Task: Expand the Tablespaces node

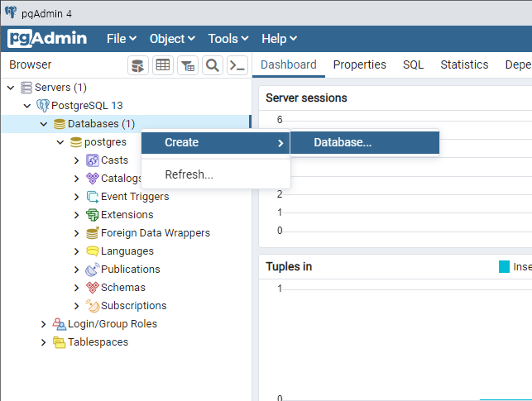Action: [x=43, y=342]
